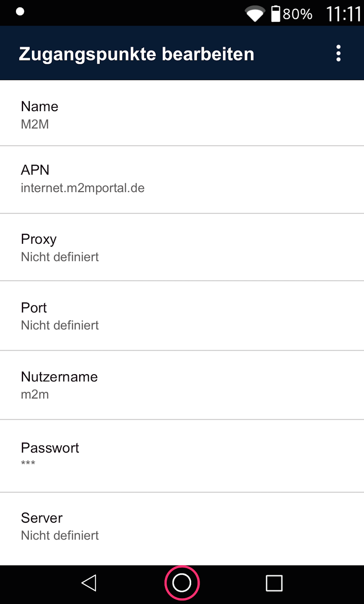
Task: Tap the Zugangspunkte bearbeiten title
Action: [136, 54]
